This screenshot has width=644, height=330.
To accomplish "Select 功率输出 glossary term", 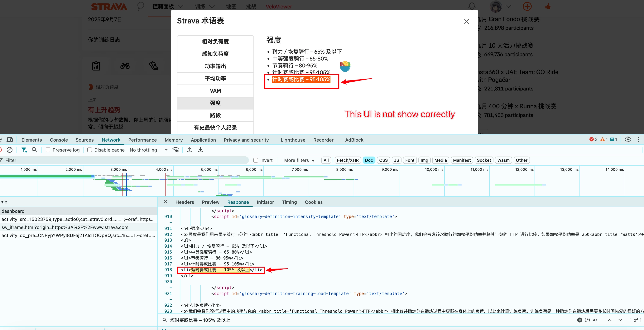I will (x=215, y=66).
